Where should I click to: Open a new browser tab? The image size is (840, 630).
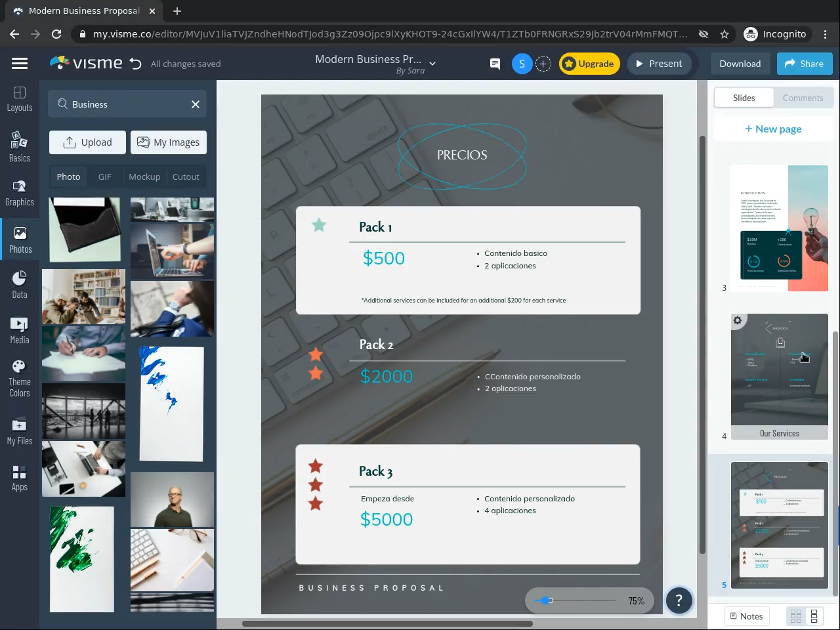[x=177, y=11]
